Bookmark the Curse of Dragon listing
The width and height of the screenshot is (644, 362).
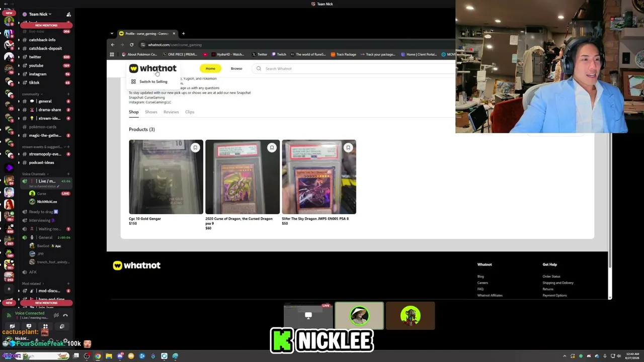tap(272, 148)
